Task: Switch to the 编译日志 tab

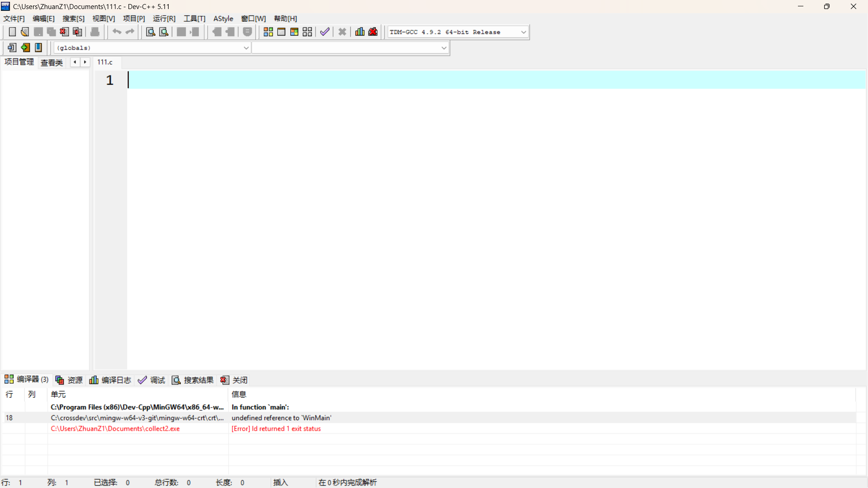Action: point(110,380)
